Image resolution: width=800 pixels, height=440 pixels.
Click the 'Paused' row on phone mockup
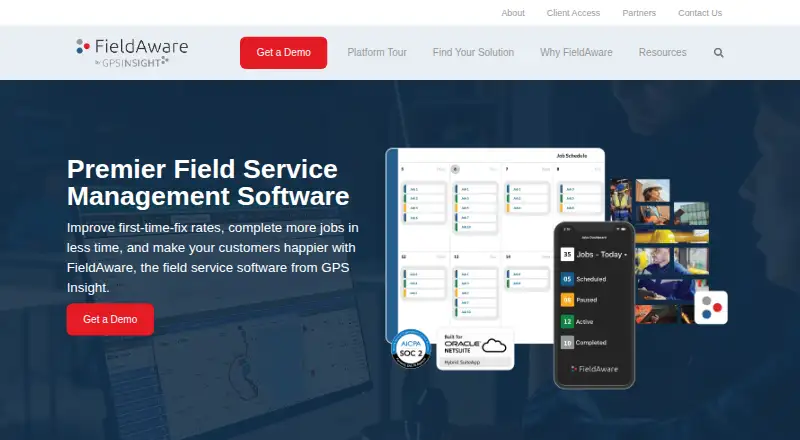[x=580, y=300]
